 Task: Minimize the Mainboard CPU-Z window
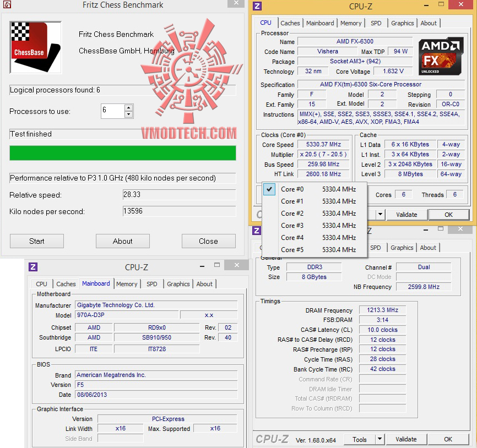tap(202, 266)
